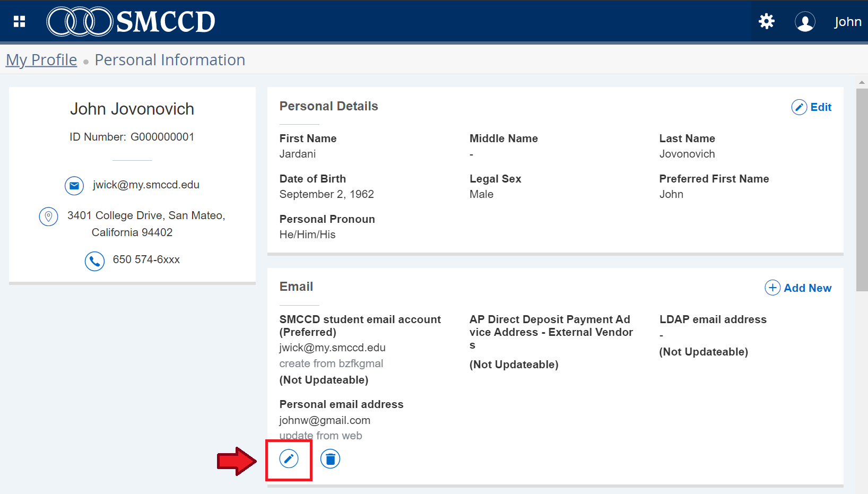
Task: Click the date September 2, 1962
Action: click(327, 194)
